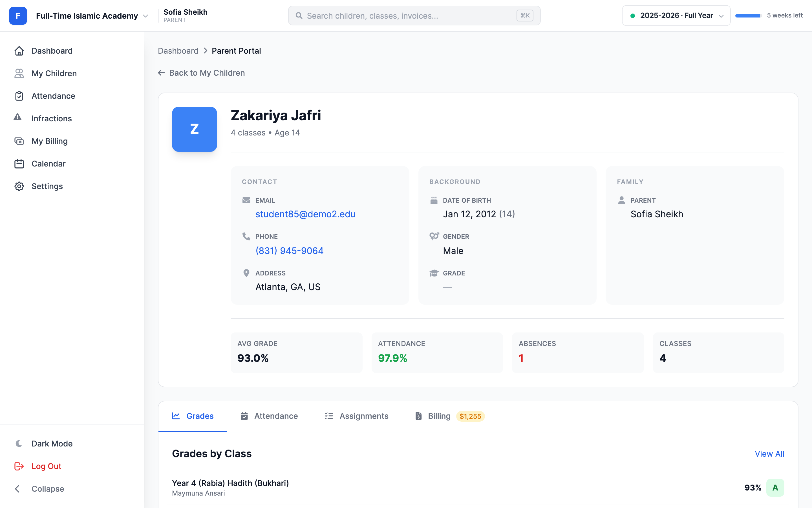Viewport: 812px width, 508px height.
Task: Click the Atlanta, GA, US address
Action: click(x=288, y=287)
